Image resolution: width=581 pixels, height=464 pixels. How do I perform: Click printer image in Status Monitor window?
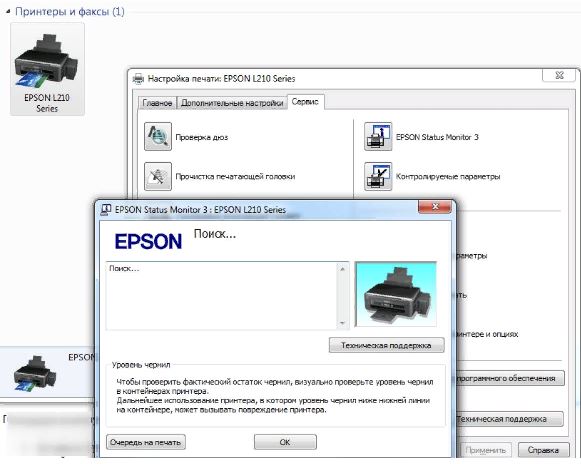(396, 295)
